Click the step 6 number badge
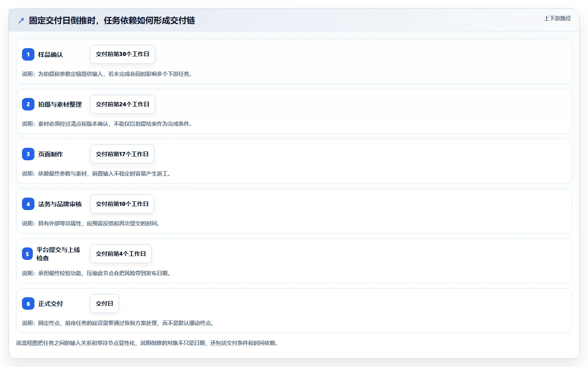The image size is (588, 367). pyautogui.click(x=28, y=303)
